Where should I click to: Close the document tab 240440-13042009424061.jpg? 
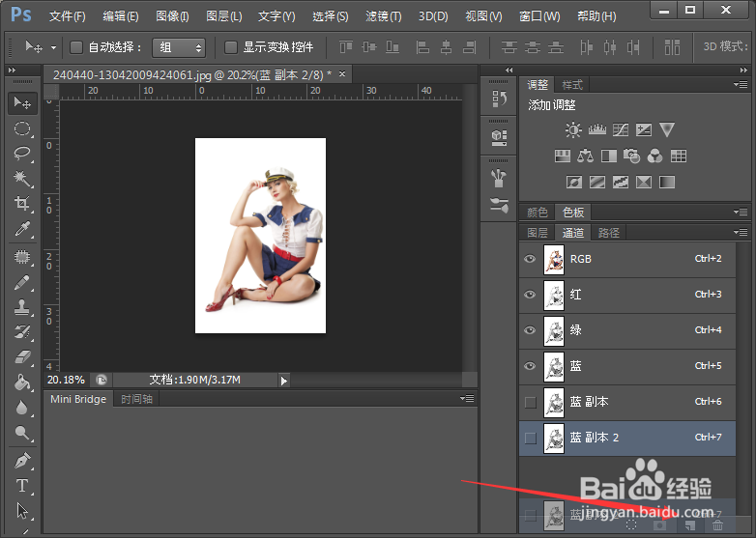342,74
